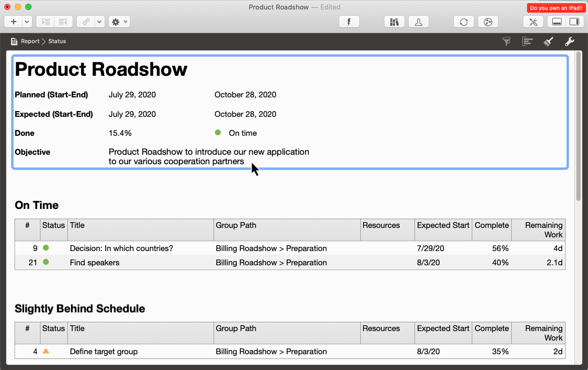
Task: Toggle the bottom panel view button
Action: (x=556, y=22)
